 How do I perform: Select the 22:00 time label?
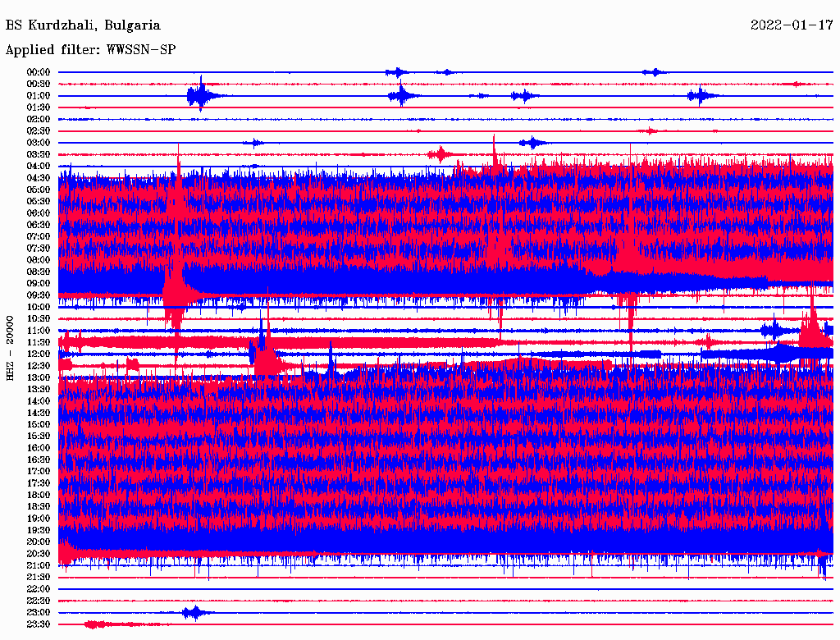(39, 589)
